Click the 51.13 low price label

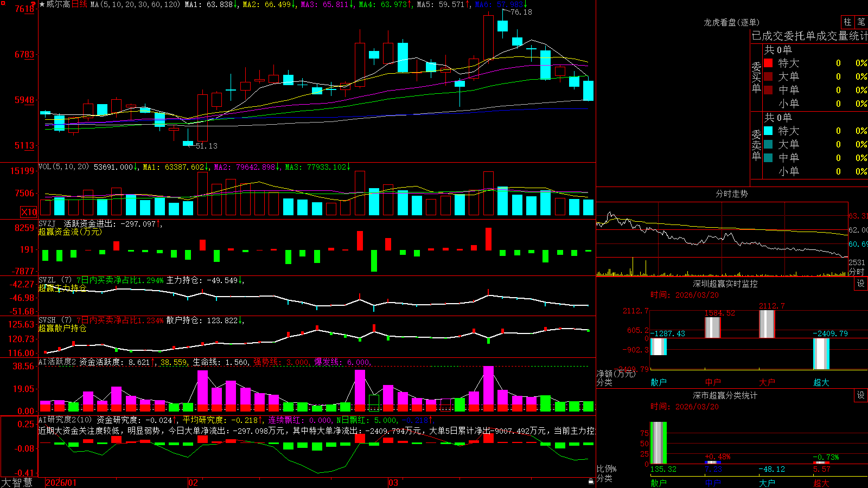point(207,146)
